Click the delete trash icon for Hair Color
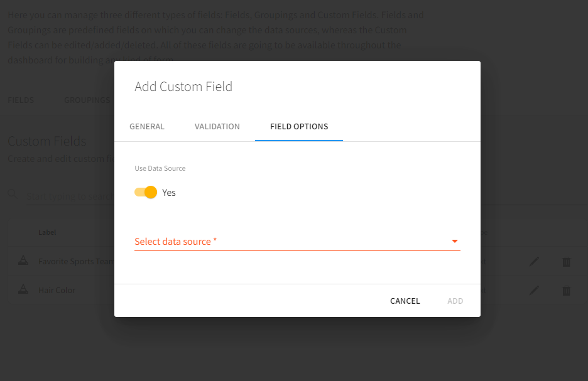This screenshot has height=381, width=588. click(566, 290)
